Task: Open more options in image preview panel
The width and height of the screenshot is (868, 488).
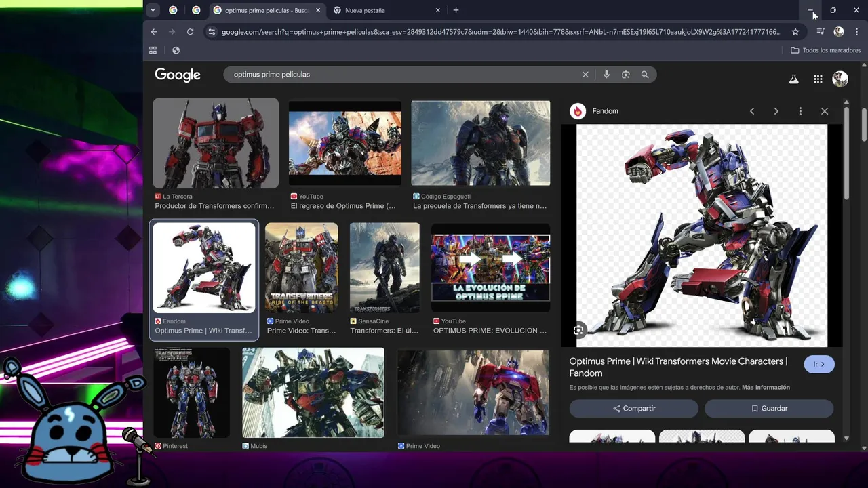Action: (x=800, y=111)
